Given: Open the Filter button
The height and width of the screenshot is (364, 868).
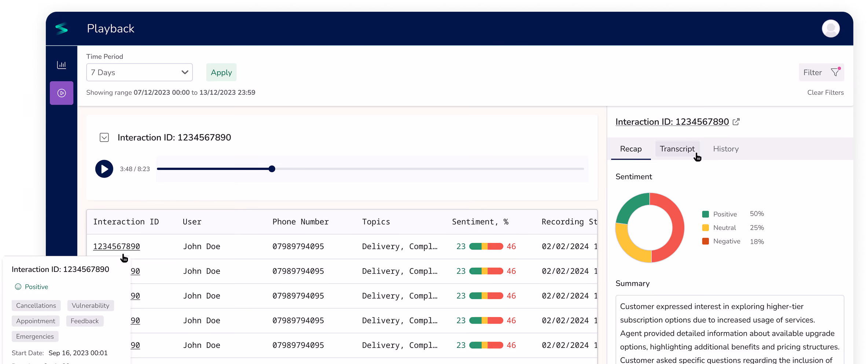Looking at the screenshot, I should (821, 72).
